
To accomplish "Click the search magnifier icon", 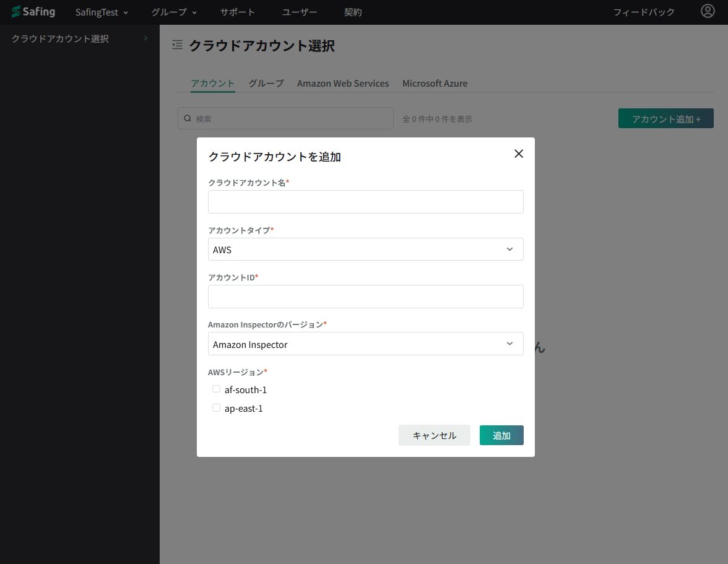I will pyautogui.click(x=188, y=118).
